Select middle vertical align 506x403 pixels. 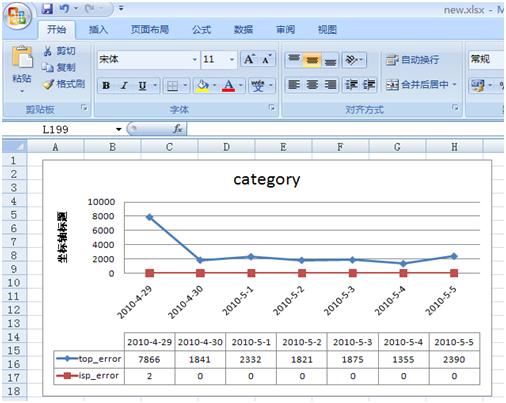coord(312,60)
